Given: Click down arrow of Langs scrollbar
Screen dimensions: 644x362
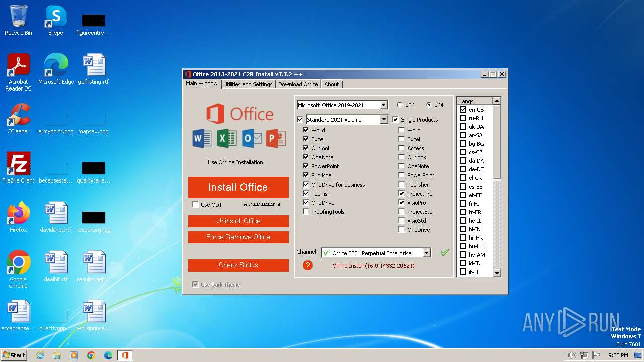Looking at the screenshot, I should pos(497,273).
